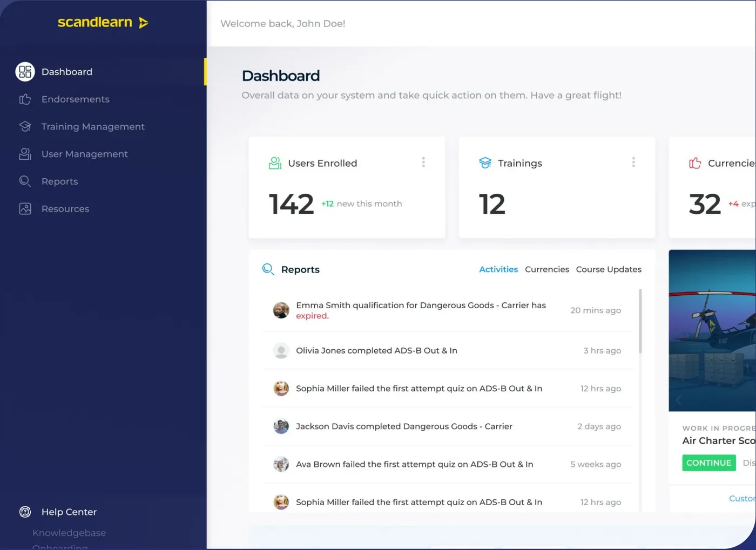Click Ava Brown's avatar
Viewport: 756px width, 550px height.
pos(281,464)
